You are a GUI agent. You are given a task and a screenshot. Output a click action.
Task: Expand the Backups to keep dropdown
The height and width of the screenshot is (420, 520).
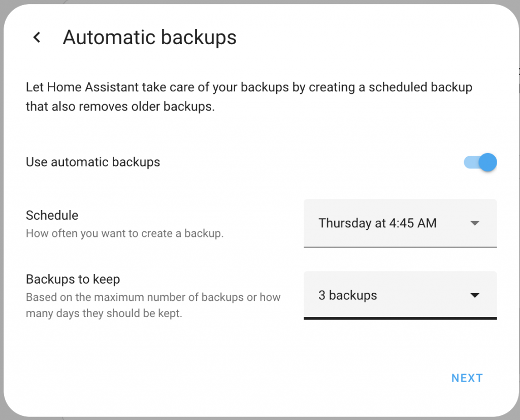[x=400, y=295]
